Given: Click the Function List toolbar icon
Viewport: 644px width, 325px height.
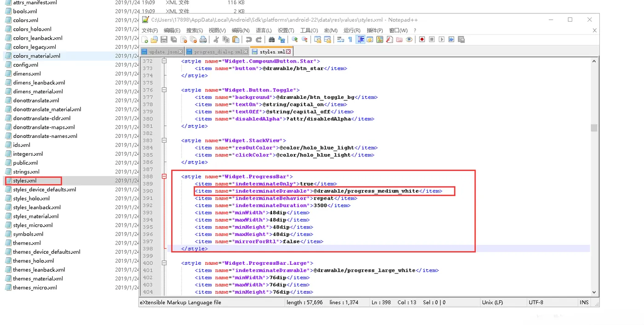Looking at the screenshot, I should point(389,40).
